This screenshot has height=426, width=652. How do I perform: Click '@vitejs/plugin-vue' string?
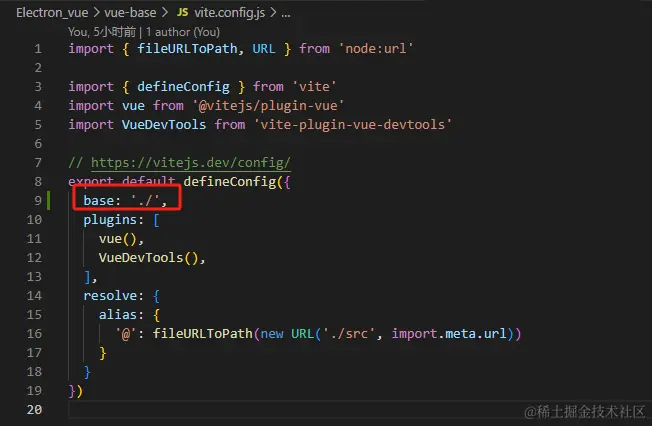point(268,106)
